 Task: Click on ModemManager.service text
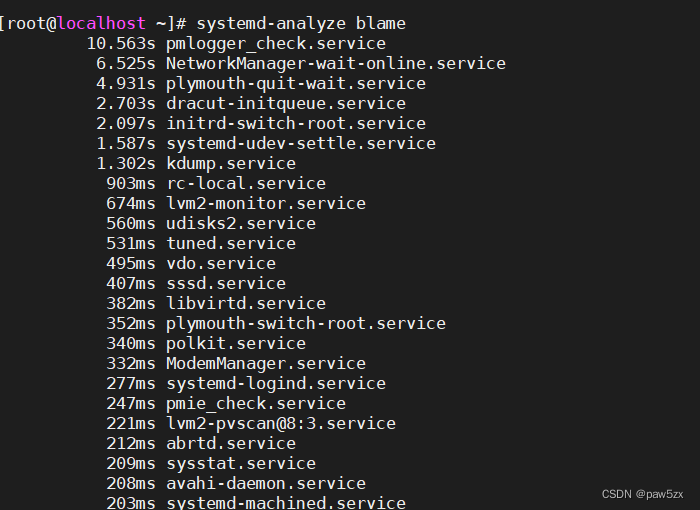(x=265, y=363)
